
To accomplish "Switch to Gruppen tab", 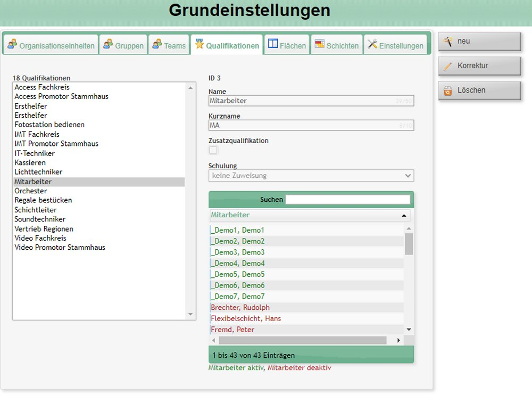I will (123, 45).
